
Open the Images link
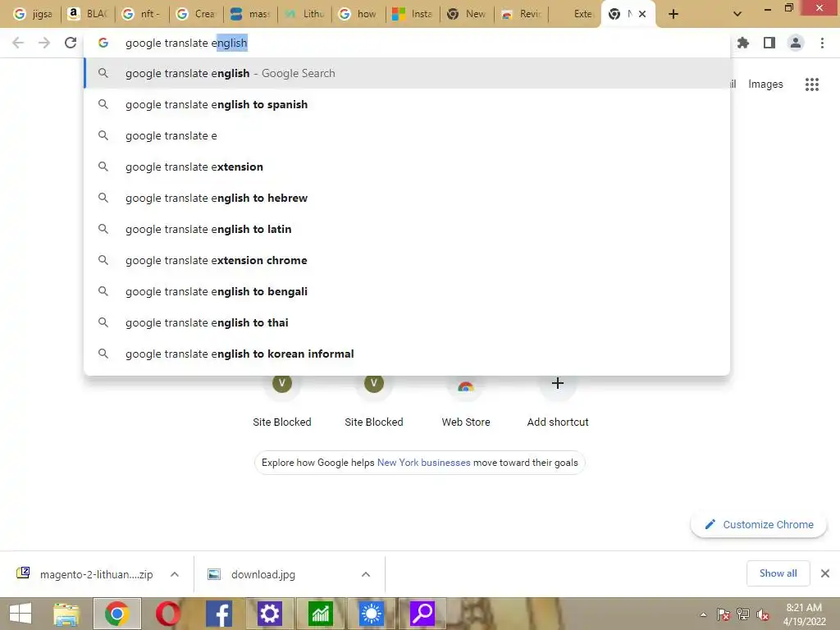click(765, 84)
